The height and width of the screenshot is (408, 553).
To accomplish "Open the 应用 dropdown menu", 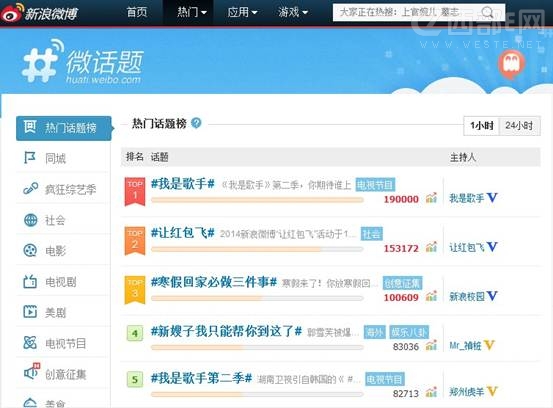I will point(242,12).
